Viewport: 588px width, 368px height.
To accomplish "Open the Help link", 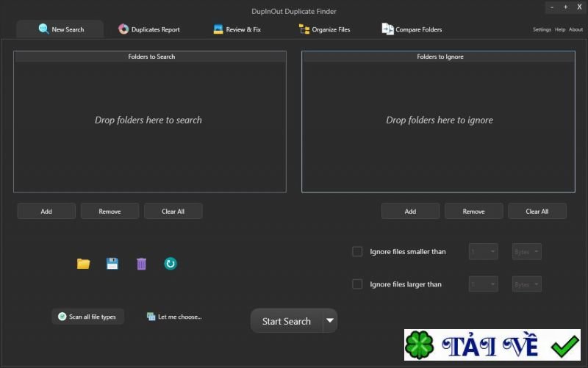I will coord(560,29).
